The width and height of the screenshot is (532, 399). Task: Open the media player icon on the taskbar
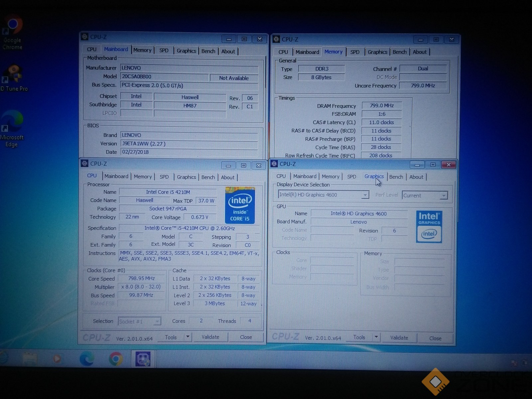(57, 359)
